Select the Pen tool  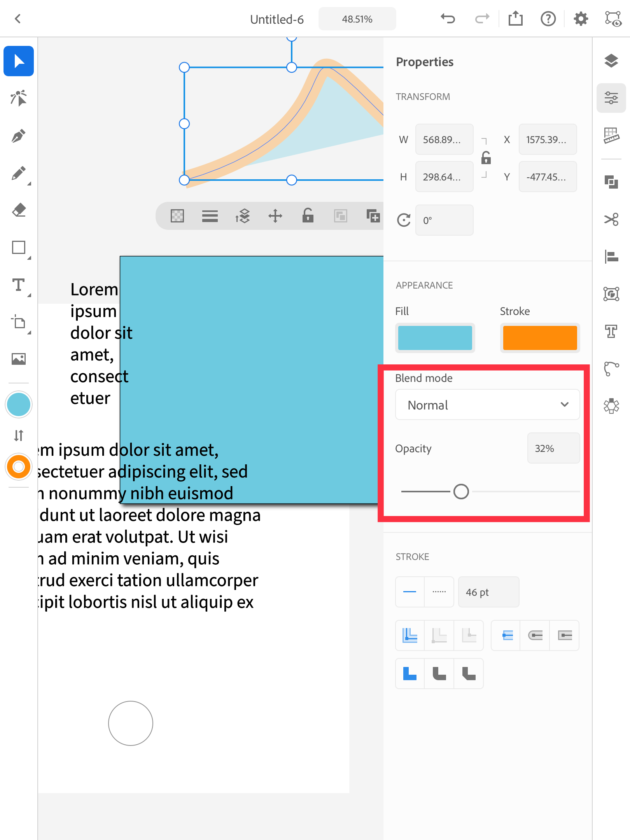point(18,135)
